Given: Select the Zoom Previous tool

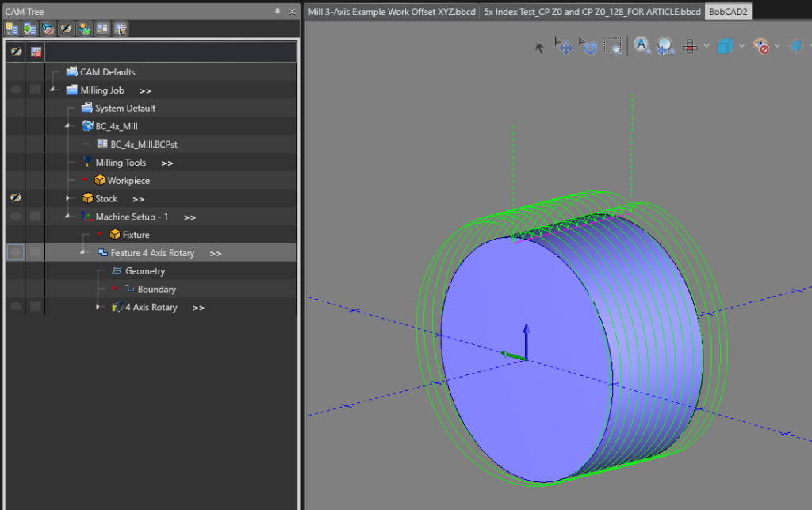Looking at the screenshot, I should pos(665,46).
